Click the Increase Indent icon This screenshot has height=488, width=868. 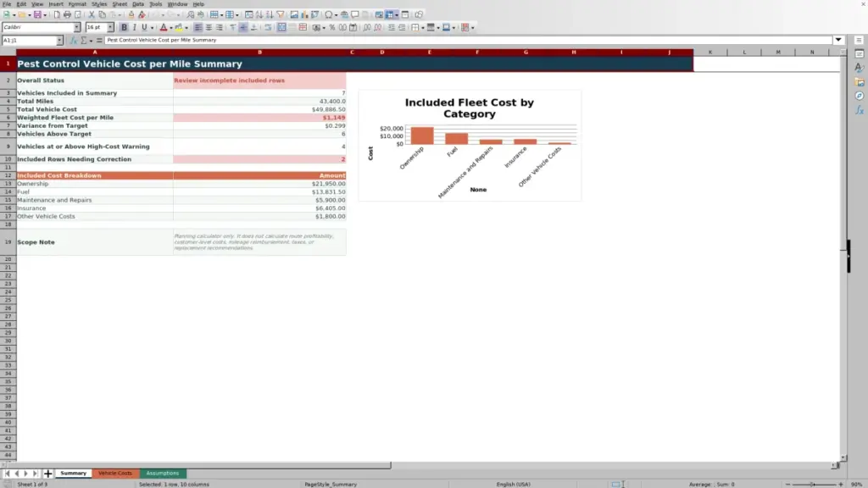(392, 27)
